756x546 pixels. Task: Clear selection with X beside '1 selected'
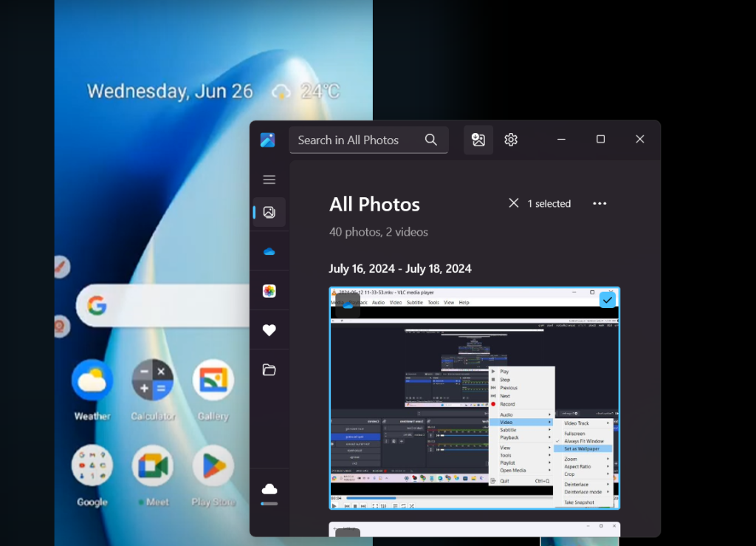point(514,203)
